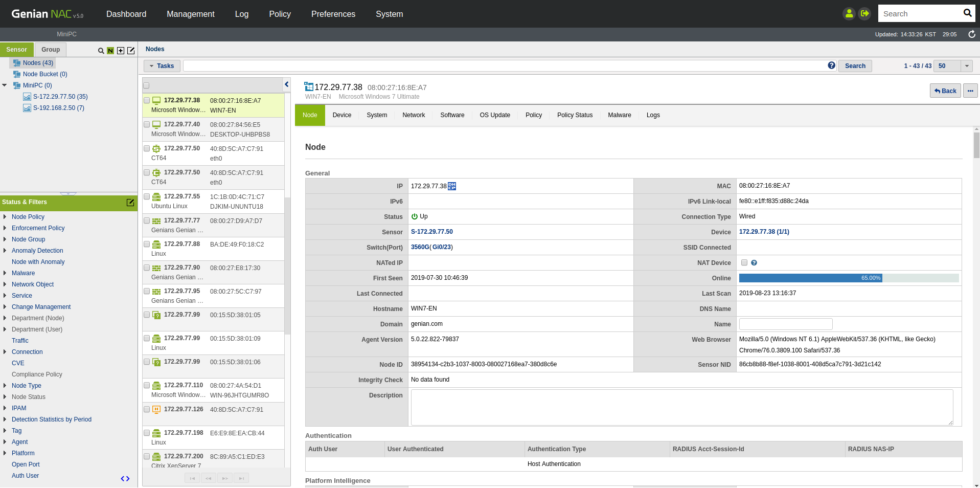Click the refresh icon beside the timer
The height and width of the screenshot is (488, 980).
[x=971, y=34]
